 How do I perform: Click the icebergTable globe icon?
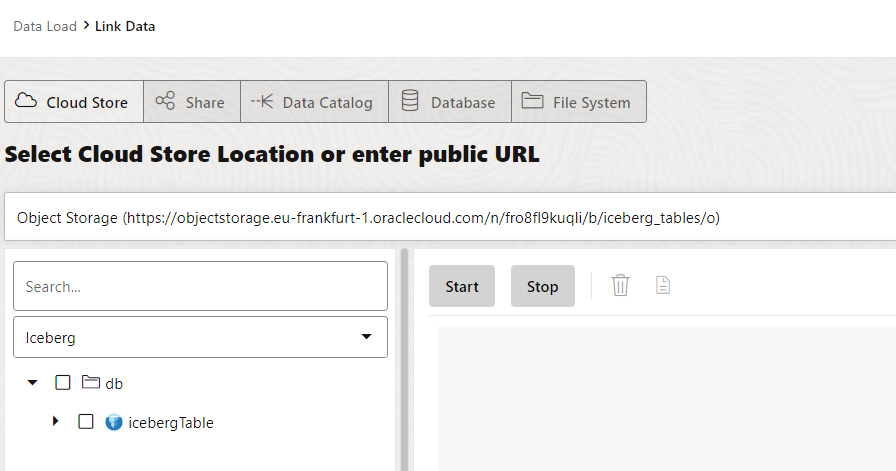click(x=114, y=422)
